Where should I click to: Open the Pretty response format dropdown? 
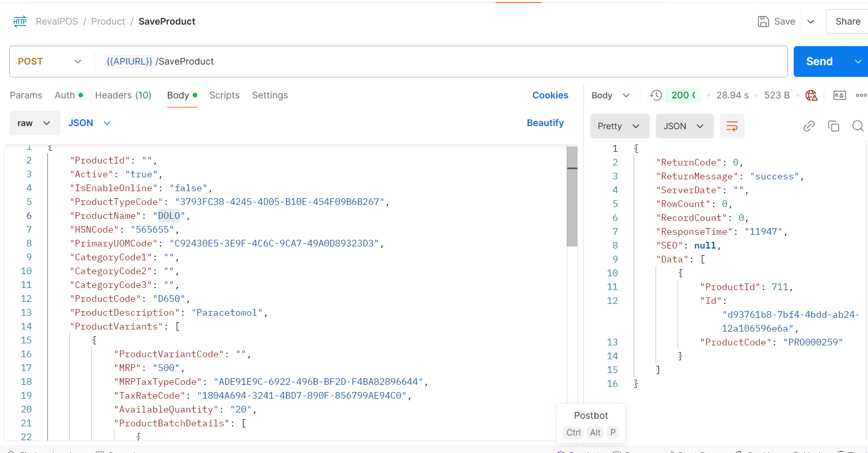pyautogui.click(x=619, y=126)
